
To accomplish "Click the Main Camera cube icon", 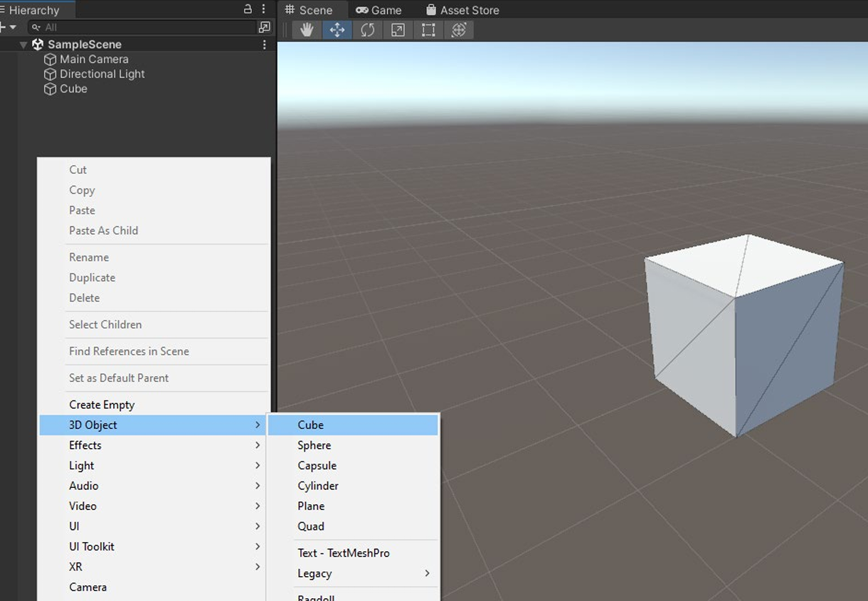I will (50, 59).
